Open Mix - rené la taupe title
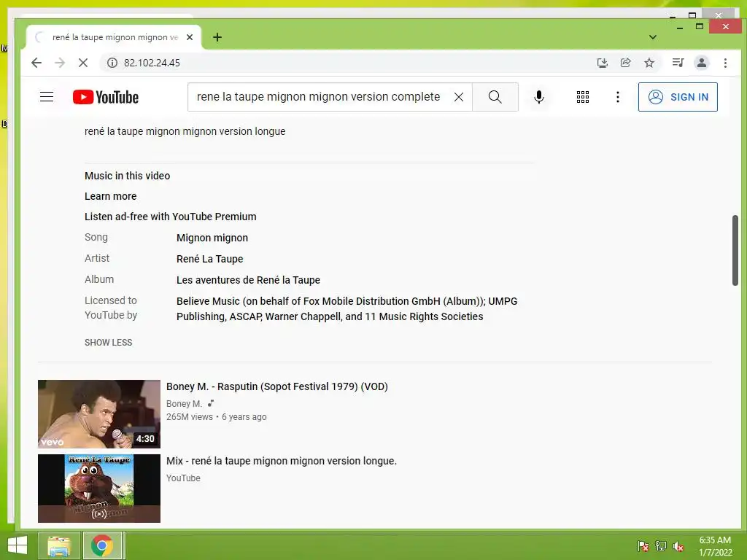The height and width of the screenshot is (560, 747). pyautogui.click(x=282, y=461)
